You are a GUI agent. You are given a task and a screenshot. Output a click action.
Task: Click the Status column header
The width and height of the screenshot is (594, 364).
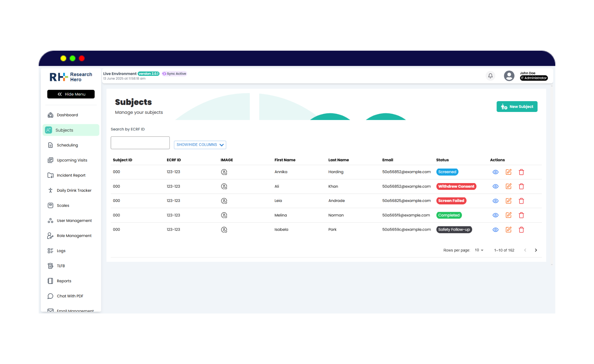tap(442, 160)
